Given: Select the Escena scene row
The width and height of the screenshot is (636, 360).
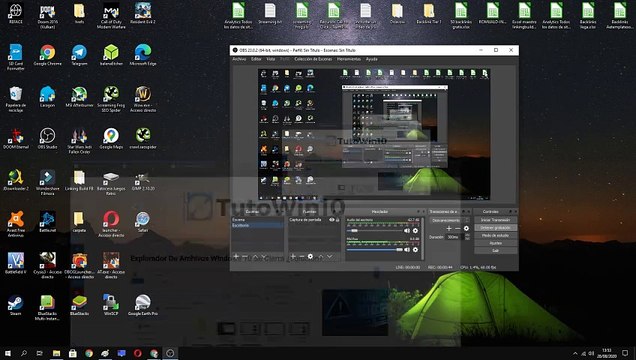Looking at the screenshot, I should pos(257,220).
